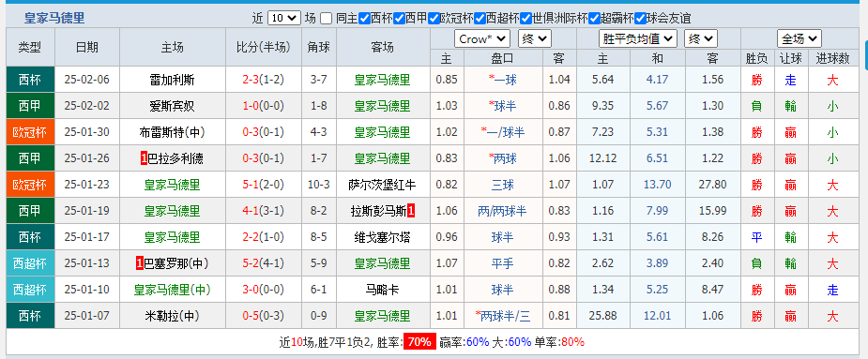Uncheck the 西甲 filter checkbox
Image resolution: width=868 pixels, height=359 pixels.
coord(399,18)
